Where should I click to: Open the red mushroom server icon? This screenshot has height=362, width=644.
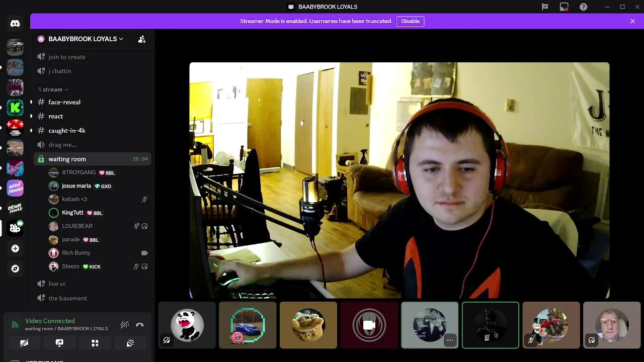pos(15,128)
